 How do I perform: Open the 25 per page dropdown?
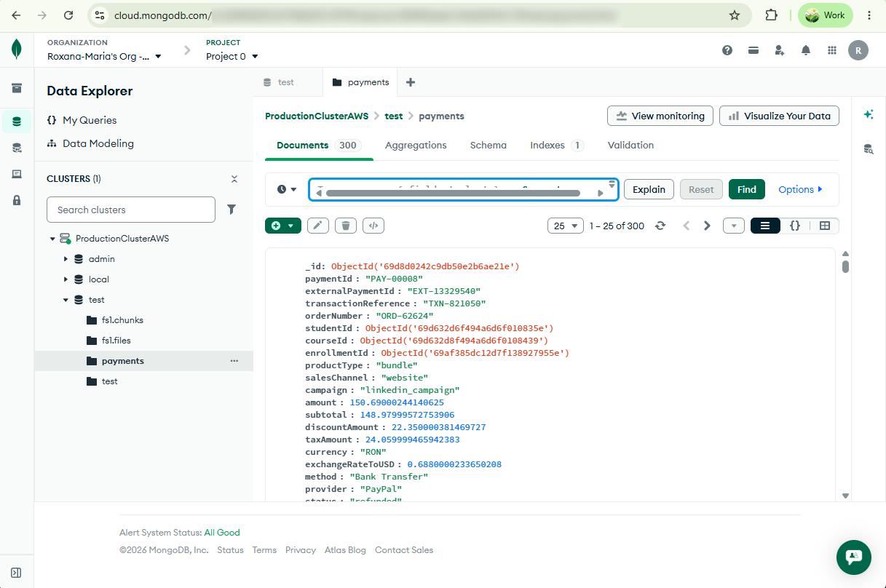coord(566,226)
